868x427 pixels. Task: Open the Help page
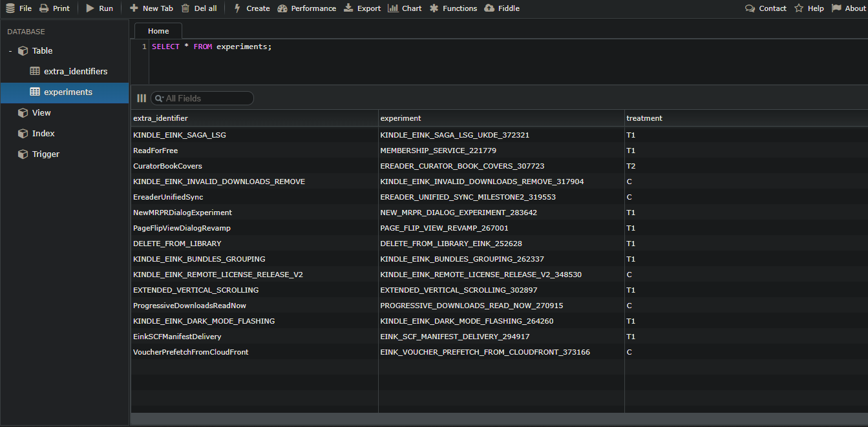(x=809, y=8)
